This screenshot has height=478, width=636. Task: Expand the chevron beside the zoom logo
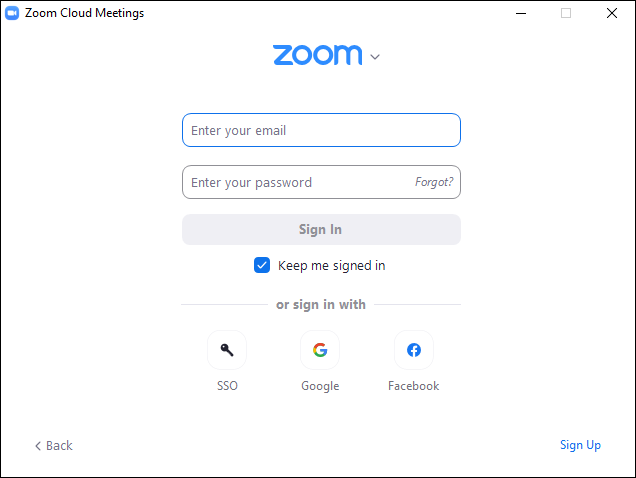[375, 57]
